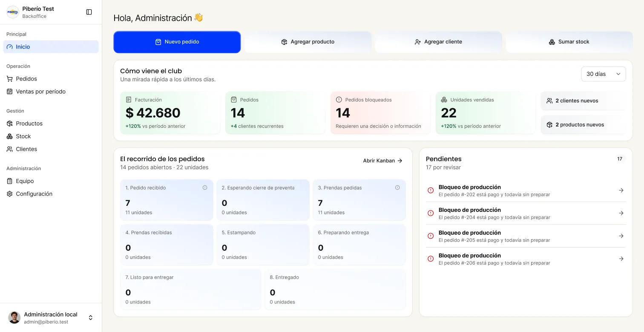Select the 6. Preparando entrega card

(359, 245)
